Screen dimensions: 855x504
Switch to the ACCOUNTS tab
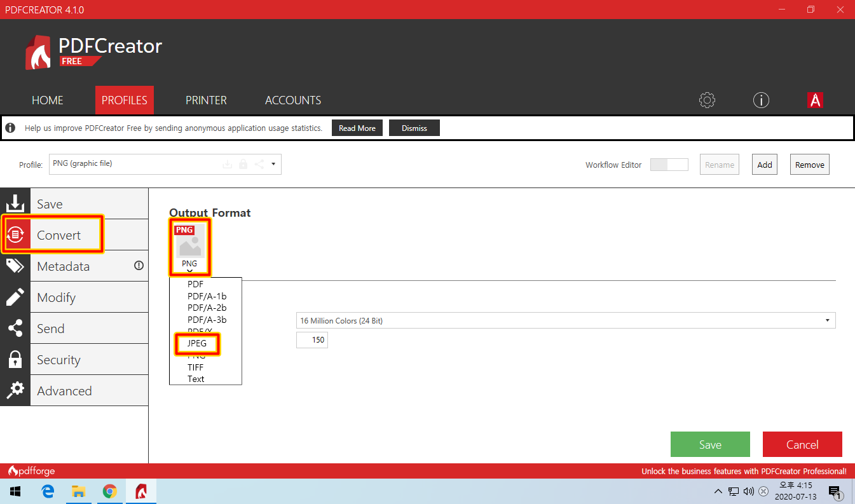click(293, 100)
